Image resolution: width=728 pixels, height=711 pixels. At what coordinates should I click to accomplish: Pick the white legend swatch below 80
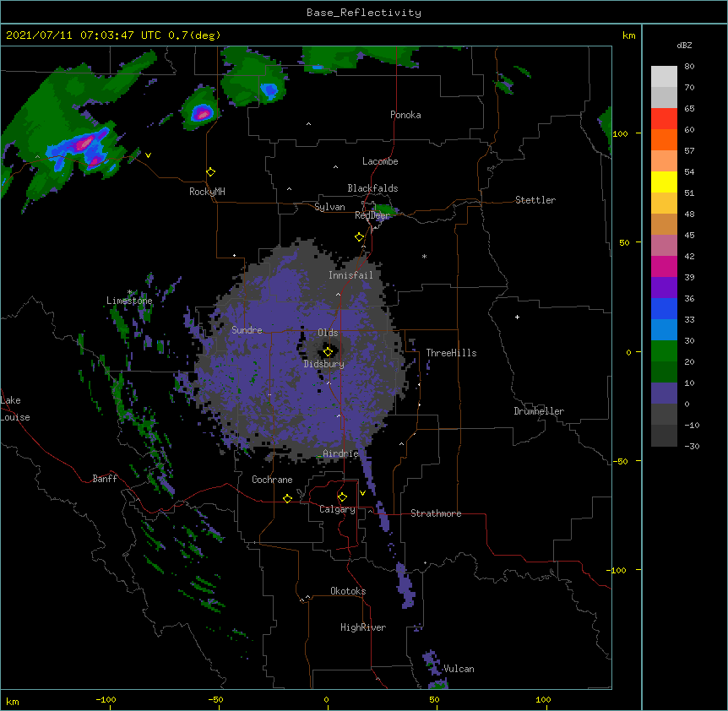pos(664,77)
